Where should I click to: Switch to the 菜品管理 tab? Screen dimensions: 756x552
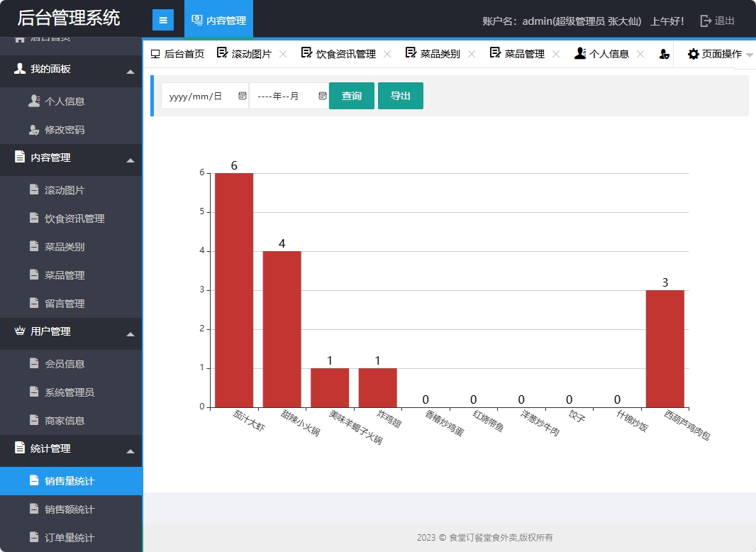[x=524, y=54]
